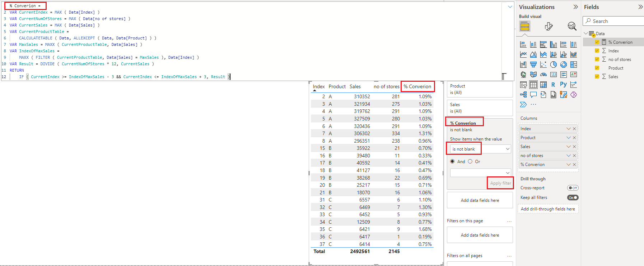Open options chevron for Sales column field
The height and width of the screenshot is (266, 644).
(569, 147)
